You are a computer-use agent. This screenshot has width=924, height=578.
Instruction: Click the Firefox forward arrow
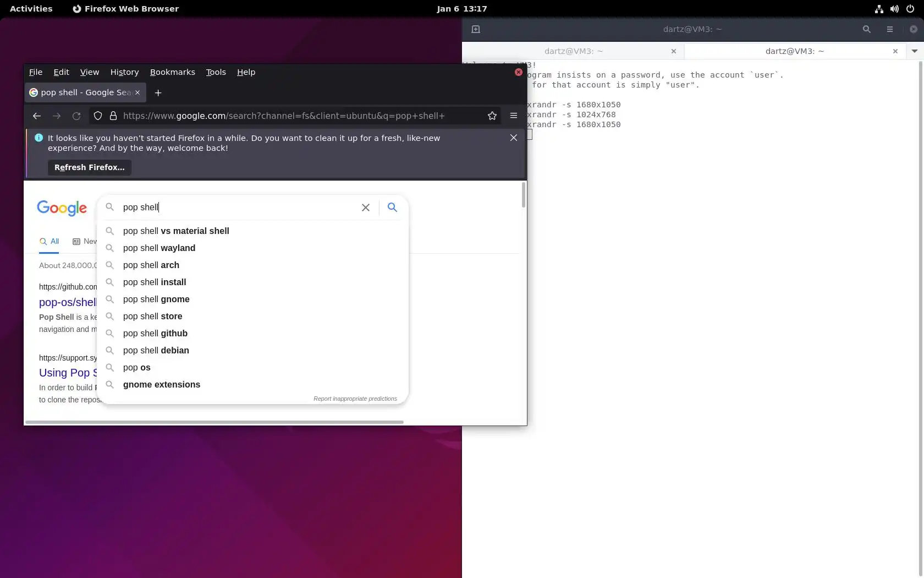click(57, 116)
